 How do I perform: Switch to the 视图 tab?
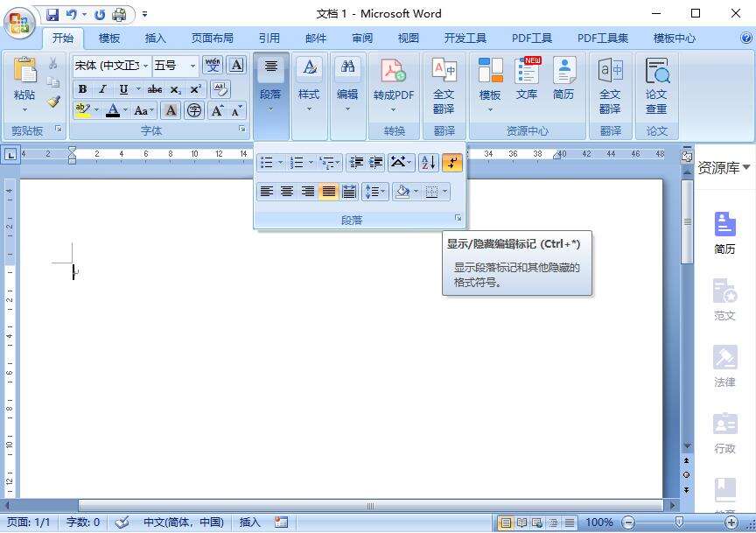[409, 39]
